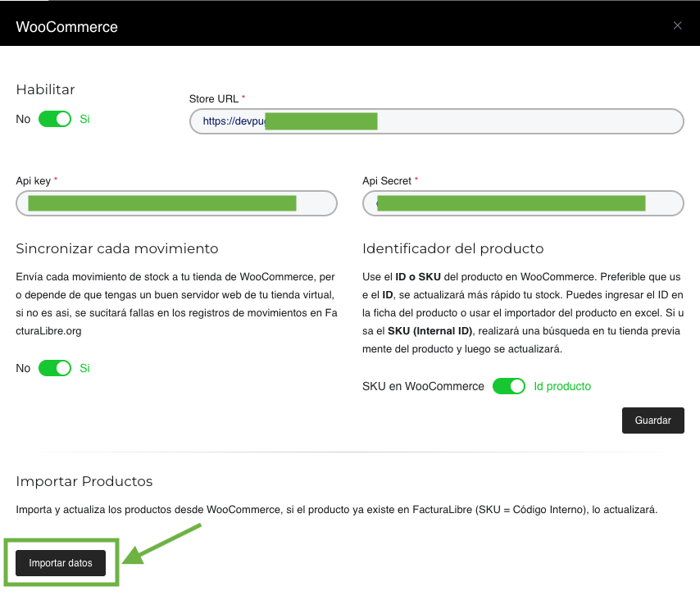Click the Api Secret label
The image size is (700, 600).
pos(387,181)
